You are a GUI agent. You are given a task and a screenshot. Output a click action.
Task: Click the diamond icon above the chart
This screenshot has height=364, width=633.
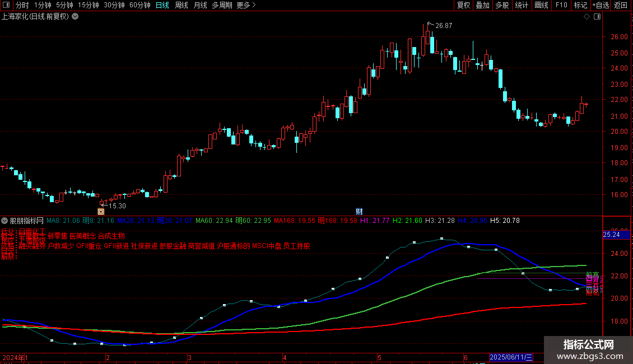pos(587,17)
